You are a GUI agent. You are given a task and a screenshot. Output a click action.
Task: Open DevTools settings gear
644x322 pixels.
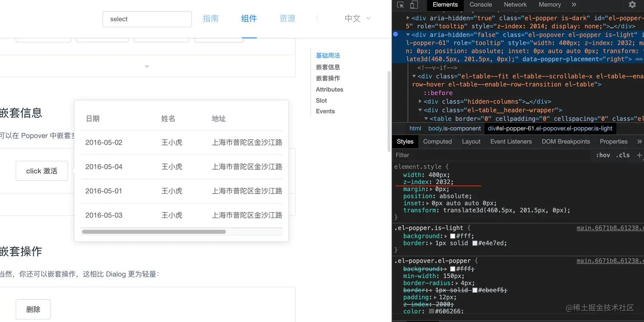632,5
